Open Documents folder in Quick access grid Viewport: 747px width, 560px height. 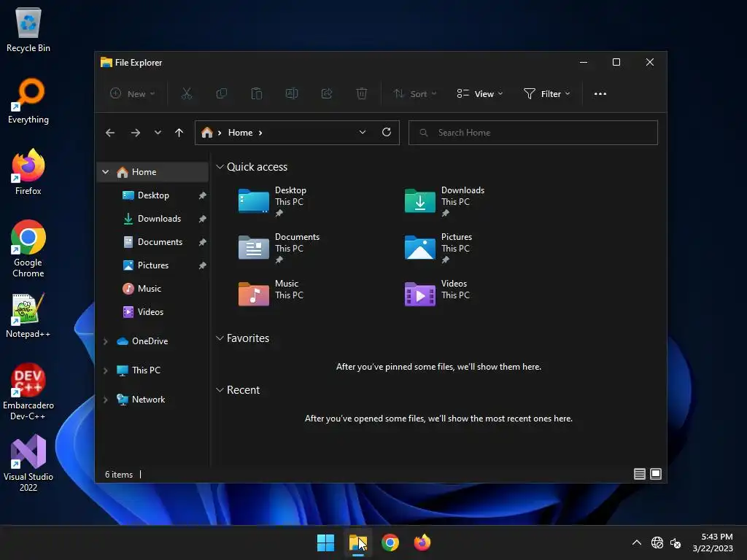pos(279,248)
